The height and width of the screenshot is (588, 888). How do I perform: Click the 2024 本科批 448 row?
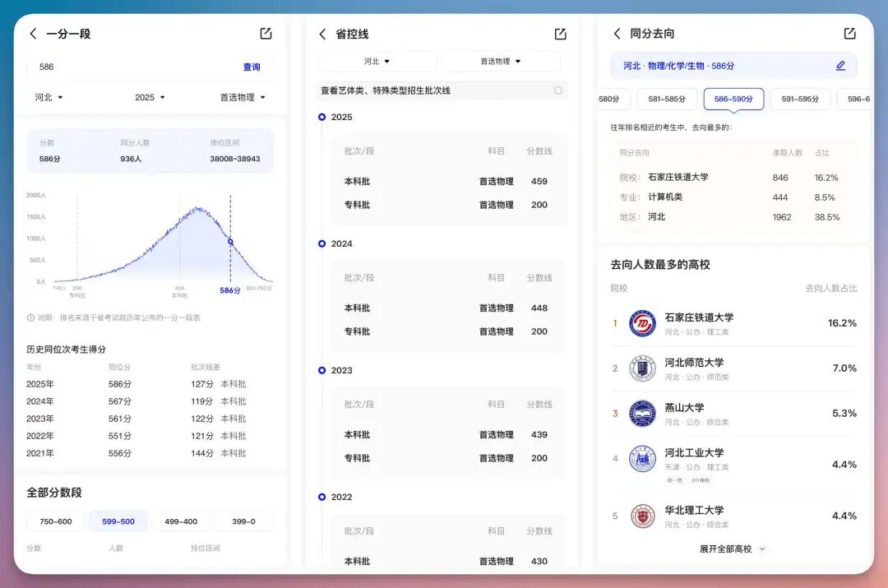coord(448,308)
